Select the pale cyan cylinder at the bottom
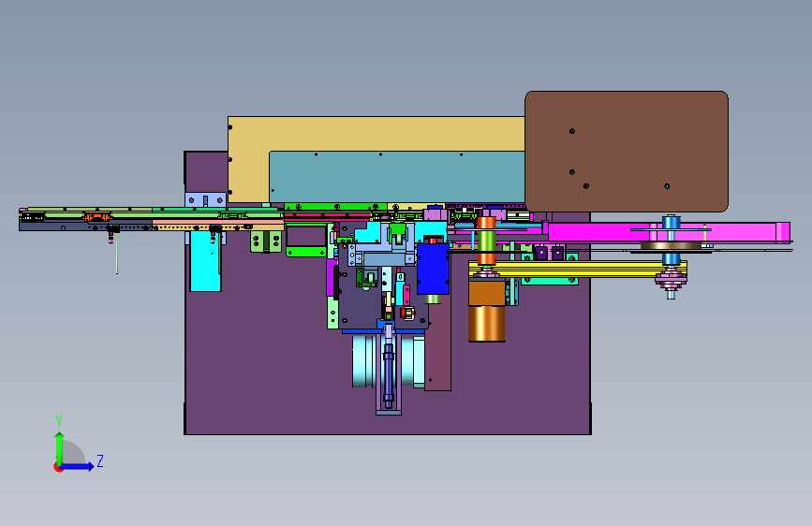Screen dimensions: 812x526 (x=365, y=361)
